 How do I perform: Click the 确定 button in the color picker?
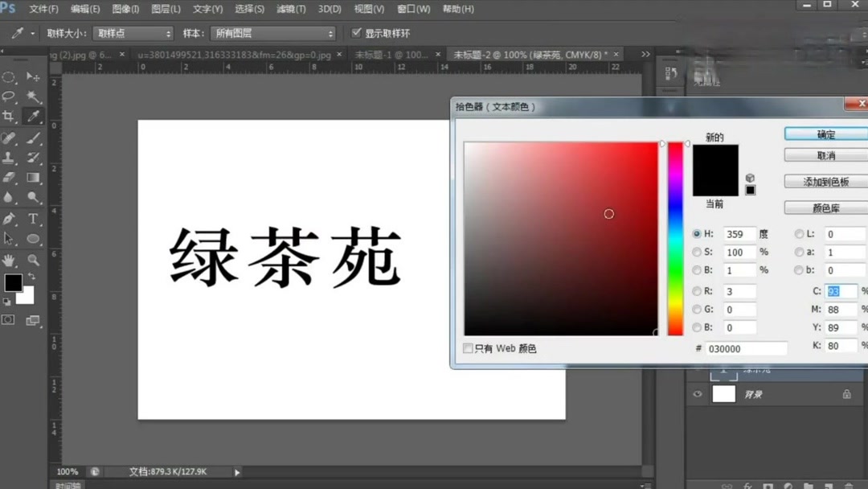click(x=825, y=134)
